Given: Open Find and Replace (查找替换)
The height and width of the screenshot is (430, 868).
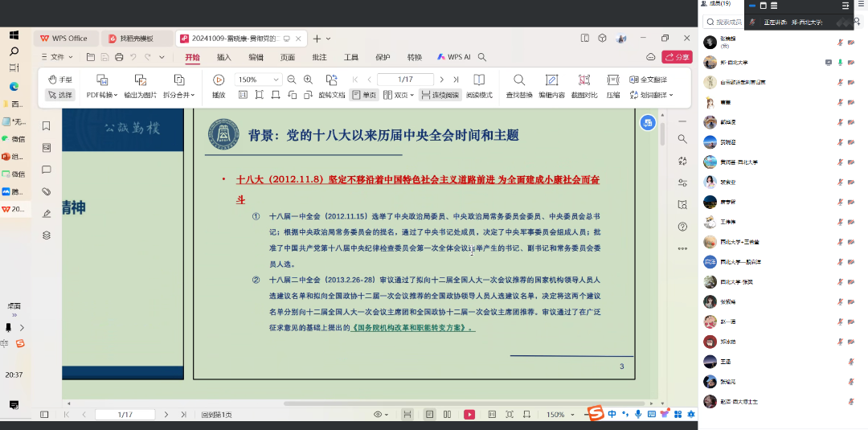Looking at the screenshot, I should tap(519, 80).
